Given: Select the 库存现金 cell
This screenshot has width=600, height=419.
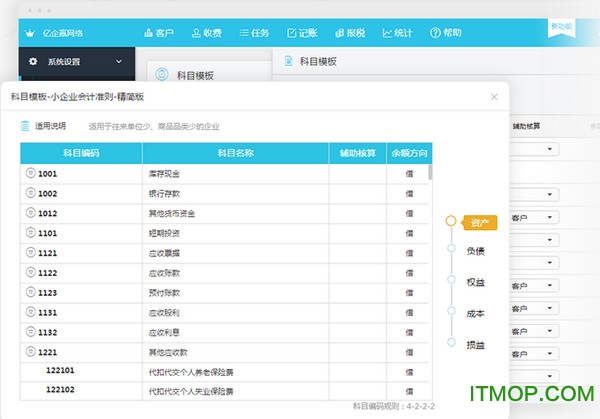Looking at the screenshot, I should (235, 174).
